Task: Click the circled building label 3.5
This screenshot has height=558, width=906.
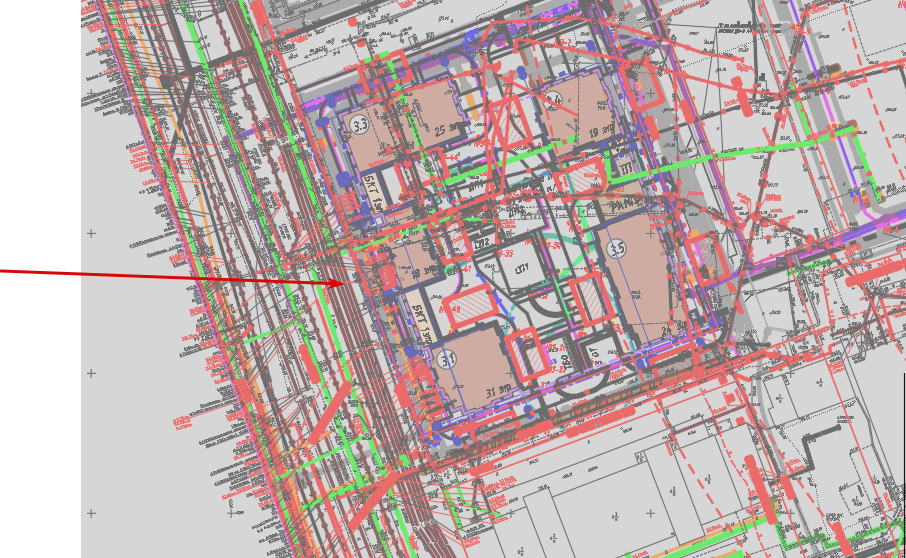Action: (x=617, y=249)
